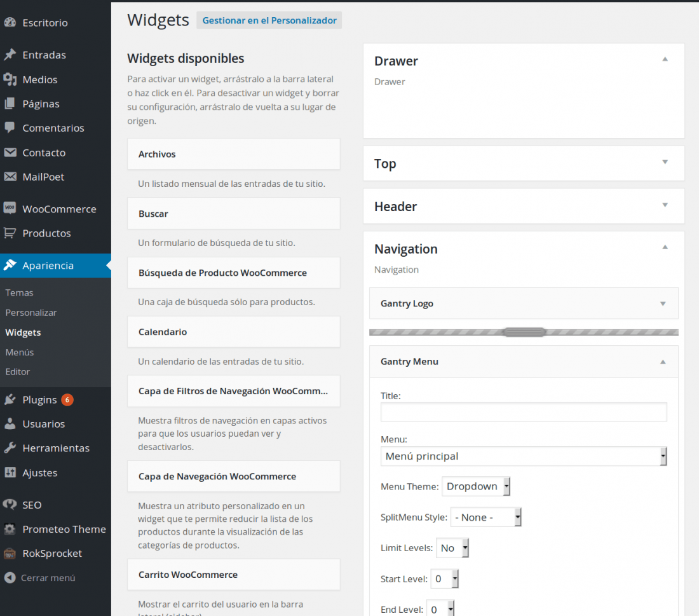This screenshot has height=616, width=699.
Task: Click the MailPoet mail icon
Action: pos(10,177)
